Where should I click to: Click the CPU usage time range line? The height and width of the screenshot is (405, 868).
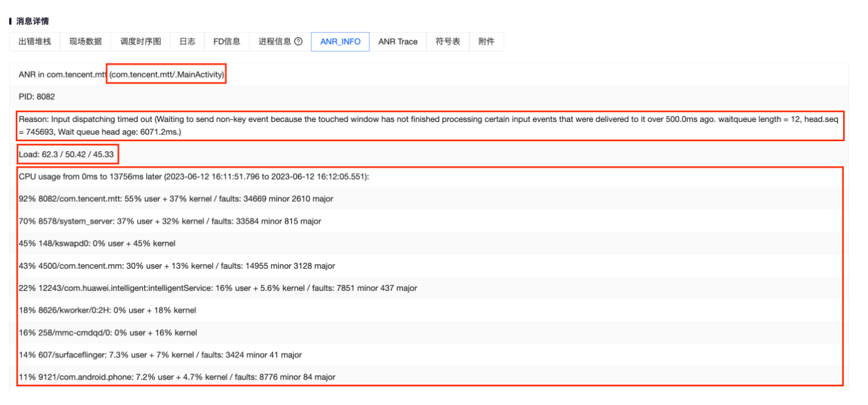point(194,177)
